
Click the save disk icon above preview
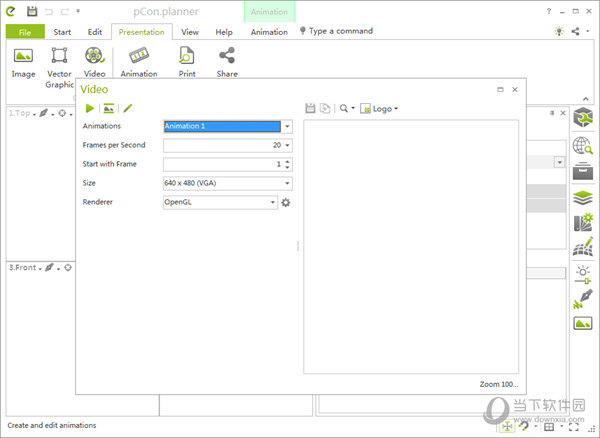click(x=310, y=109)
